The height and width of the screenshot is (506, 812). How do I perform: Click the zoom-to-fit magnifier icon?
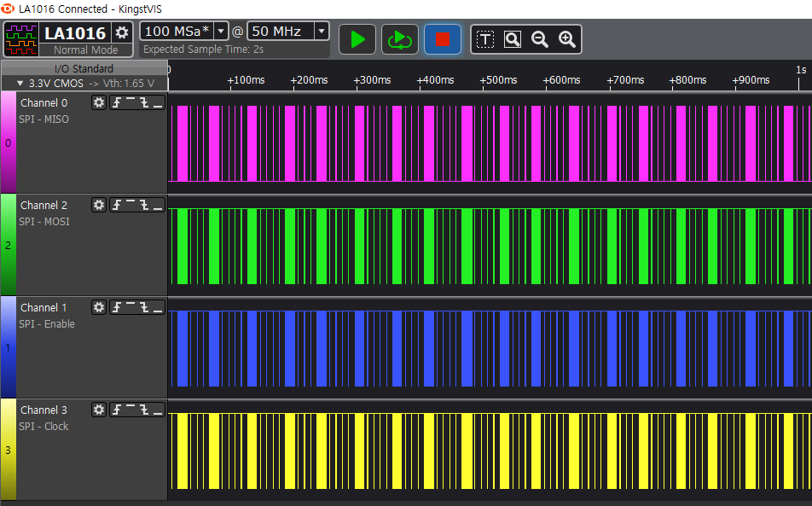click(512, 39)
